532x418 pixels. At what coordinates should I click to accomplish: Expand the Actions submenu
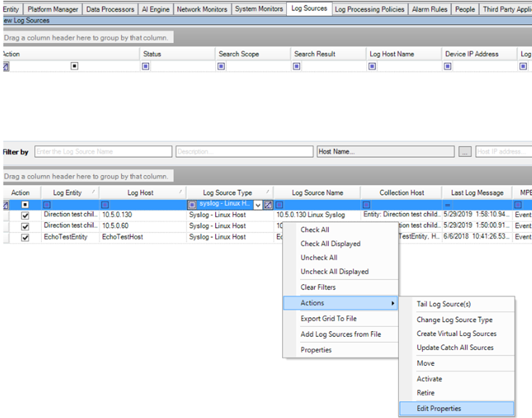(x=340, y=303)
